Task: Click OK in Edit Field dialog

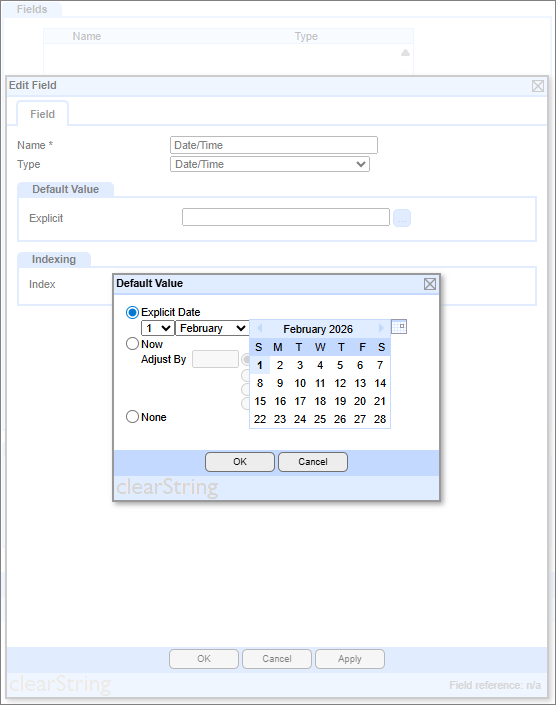Action: coord(204,659)
